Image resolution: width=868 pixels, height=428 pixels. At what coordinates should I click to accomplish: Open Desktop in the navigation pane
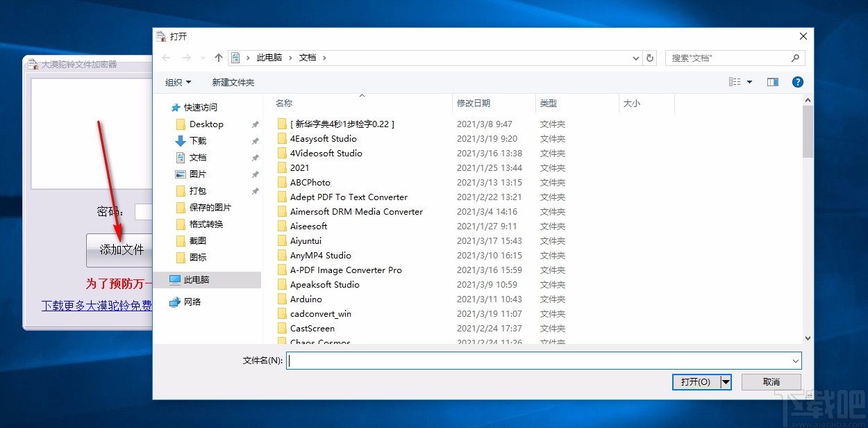coord(206,124)
